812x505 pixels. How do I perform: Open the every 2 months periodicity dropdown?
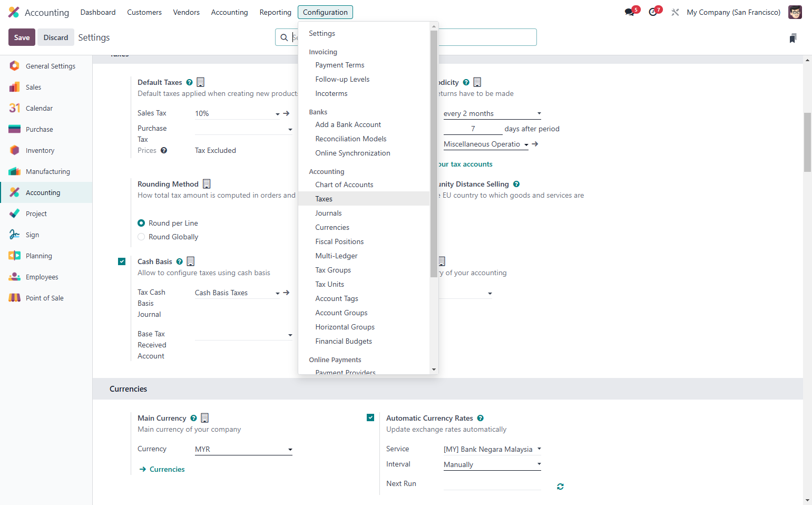[x=492, y=113]
